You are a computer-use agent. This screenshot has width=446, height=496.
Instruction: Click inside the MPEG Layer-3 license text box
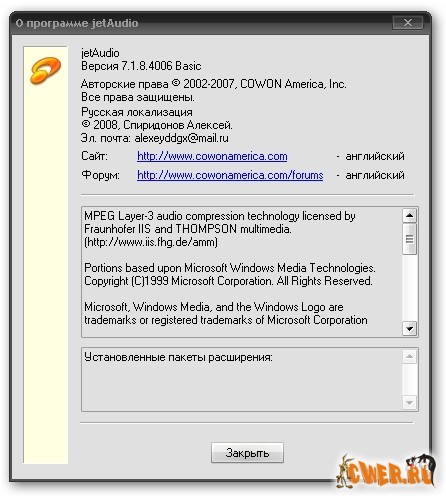(x=242, y=272)
